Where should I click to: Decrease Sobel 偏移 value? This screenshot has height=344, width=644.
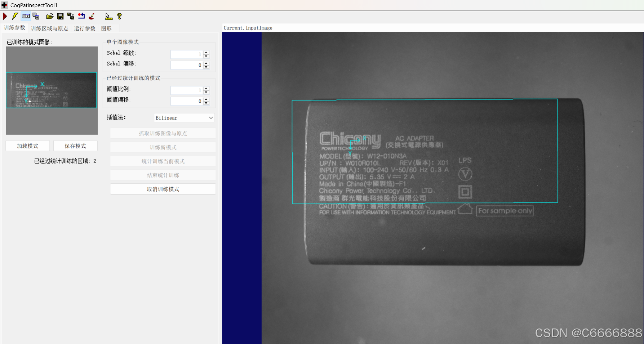(x=206, y=67)
